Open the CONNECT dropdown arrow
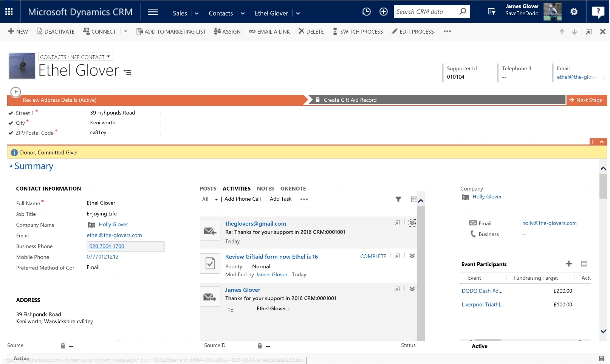Image resolution: width=610 pixels, height=364 pixels. click(126, 31)
